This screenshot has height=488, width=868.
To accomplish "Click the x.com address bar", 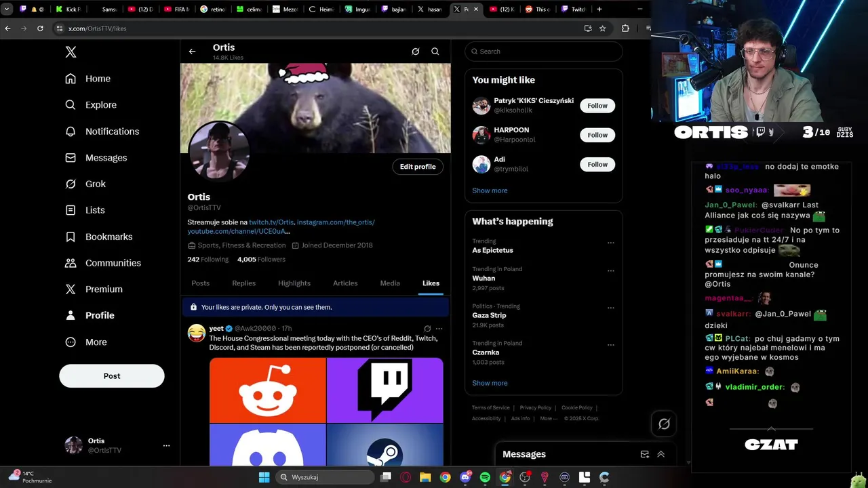I will point(319,28).
